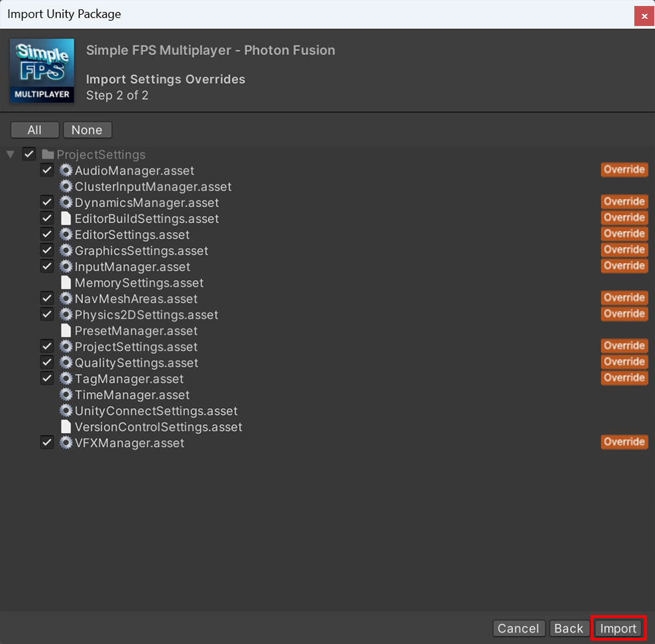
Task: Click the gear icon beside VFXManager.asset
Action: point(66,443)
